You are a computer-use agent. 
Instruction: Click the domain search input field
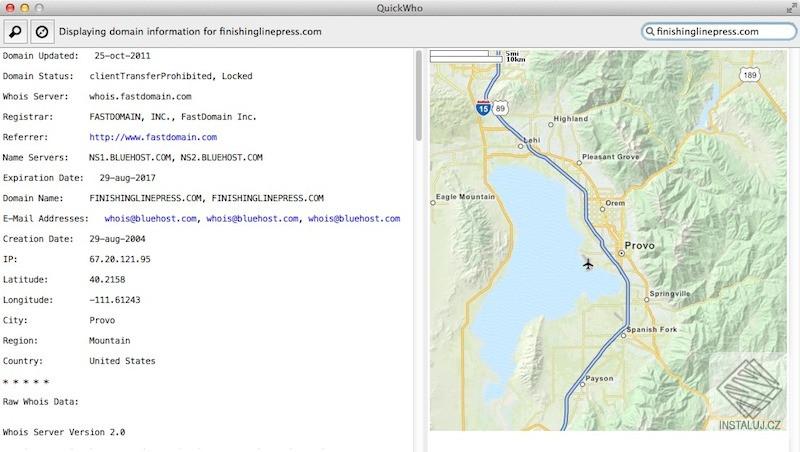[x=720, y=32]
